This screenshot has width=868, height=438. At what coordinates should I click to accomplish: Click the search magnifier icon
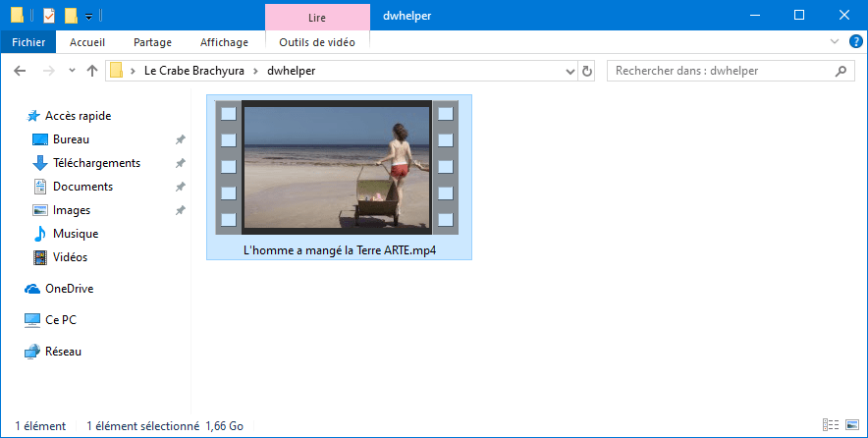pyautogui.click(x=841, y=71)
